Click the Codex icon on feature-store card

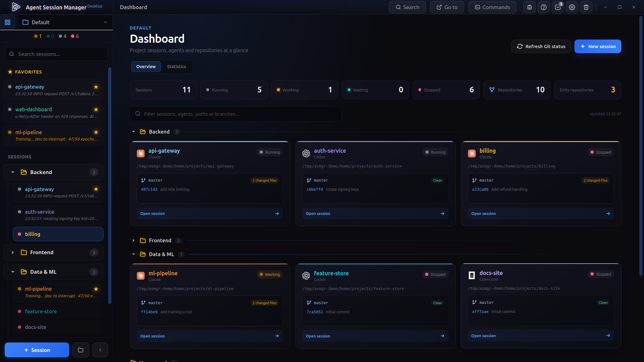(x=306, y=276)
